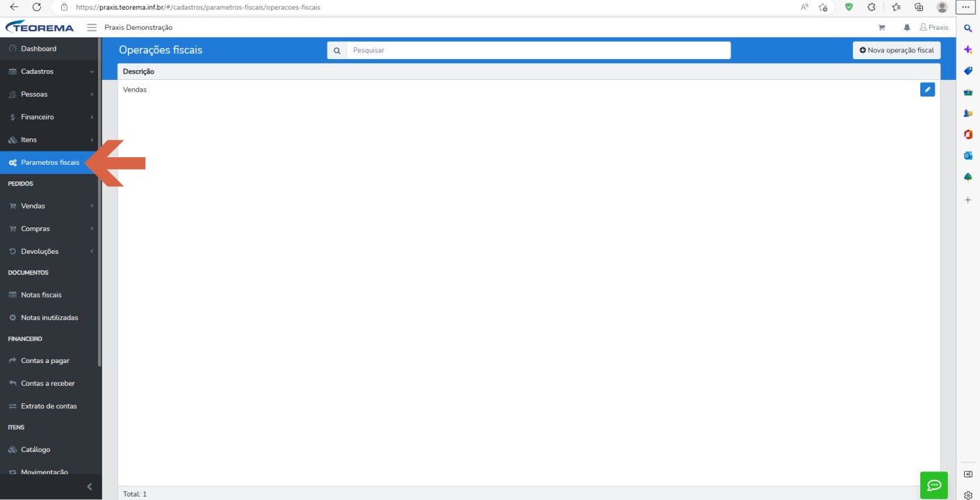Expand the Cadastros menu
Viewport: 980px width, 500px height.
click(x=50, y=72)
